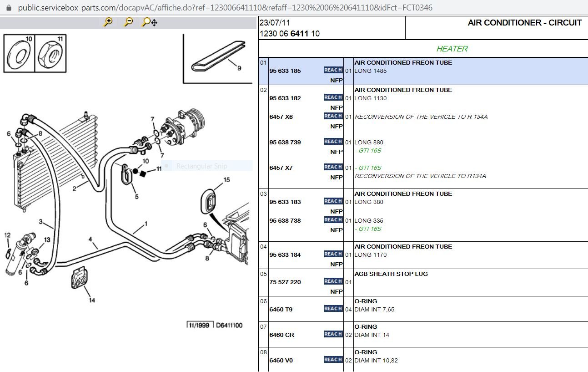Click the black square marker for item 11
588x372 pixels.
click(x=143, y=173)
